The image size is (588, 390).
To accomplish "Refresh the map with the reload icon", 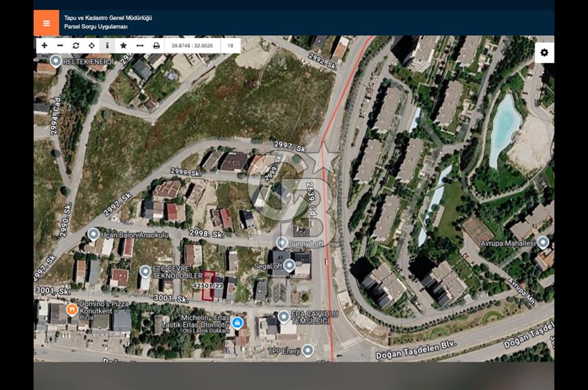I will click(x=76, y=46).
